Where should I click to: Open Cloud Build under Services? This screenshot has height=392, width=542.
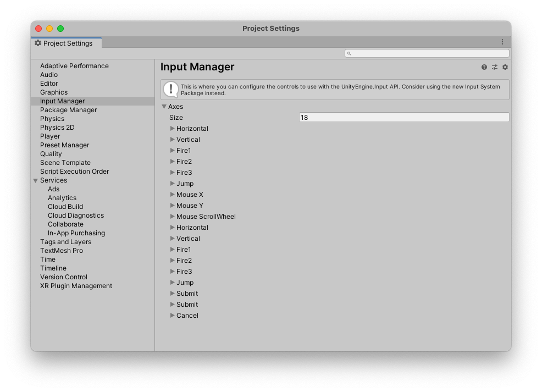click(65, 206)
